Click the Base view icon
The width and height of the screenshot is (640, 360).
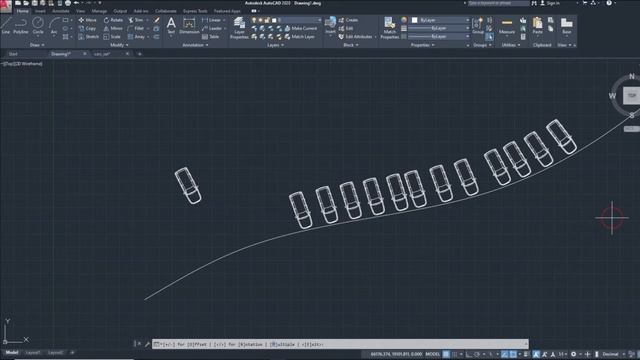(567, 26)
